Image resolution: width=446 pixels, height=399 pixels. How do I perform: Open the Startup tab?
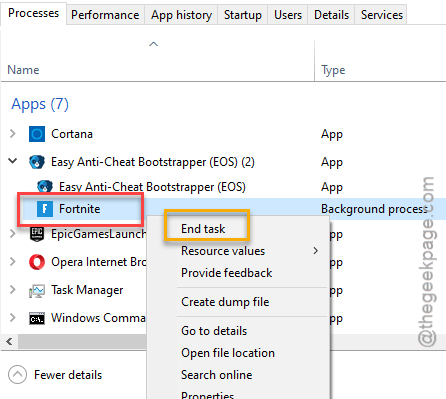(x=243, y=15)
